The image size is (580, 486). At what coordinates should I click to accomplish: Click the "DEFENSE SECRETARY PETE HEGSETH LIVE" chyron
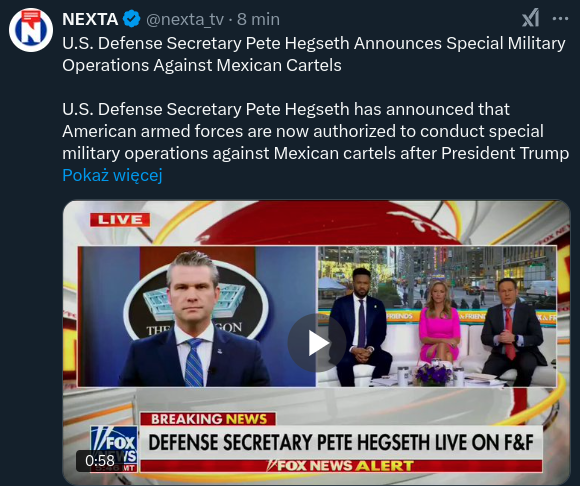[x=341, y=443]
